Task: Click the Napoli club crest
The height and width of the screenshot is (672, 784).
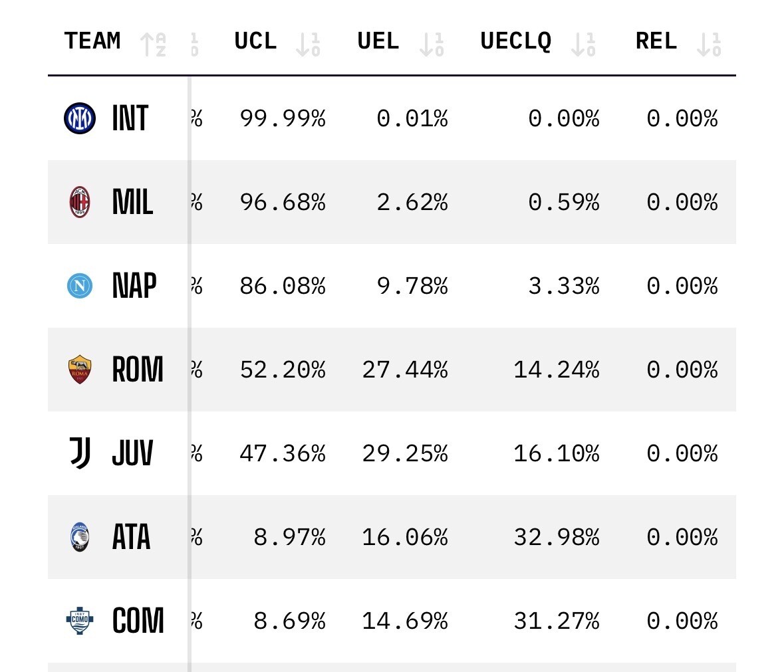Action: click(x=80, y=286)
